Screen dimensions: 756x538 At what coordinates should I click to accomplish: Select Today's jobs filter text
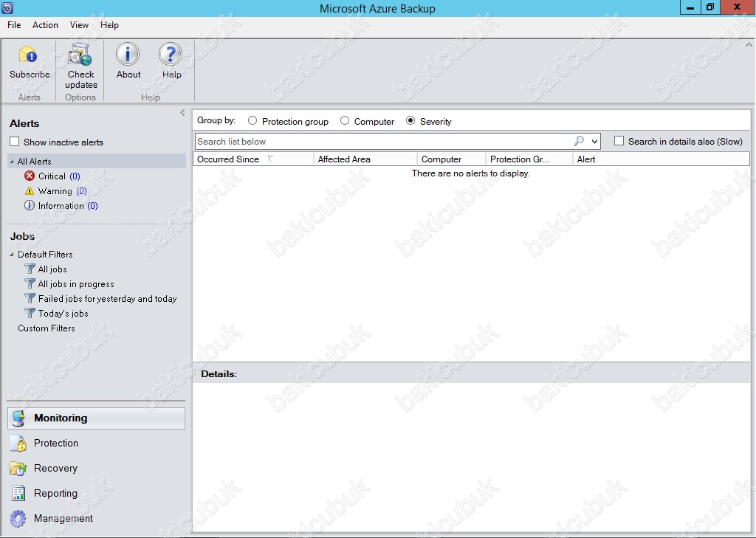(x=63, y=314)
